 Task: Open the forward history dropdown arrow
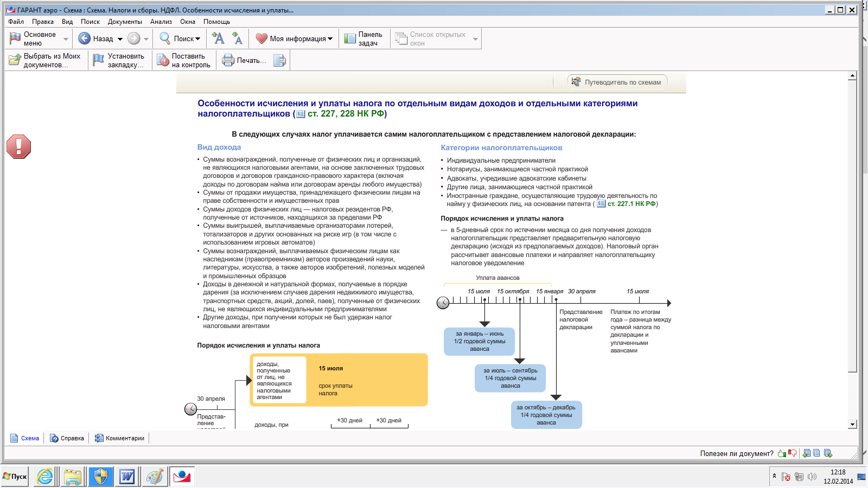(x=146, y=39)
